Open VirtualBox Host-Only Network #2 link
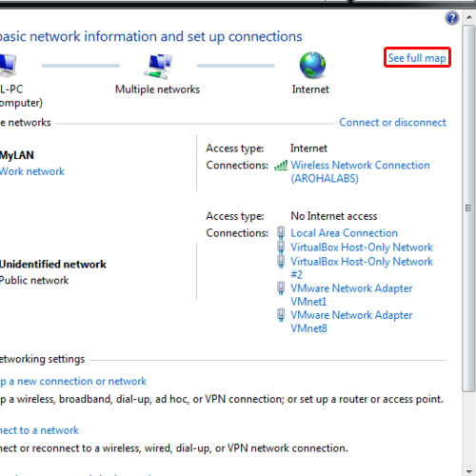 click(x=362, y=268)
